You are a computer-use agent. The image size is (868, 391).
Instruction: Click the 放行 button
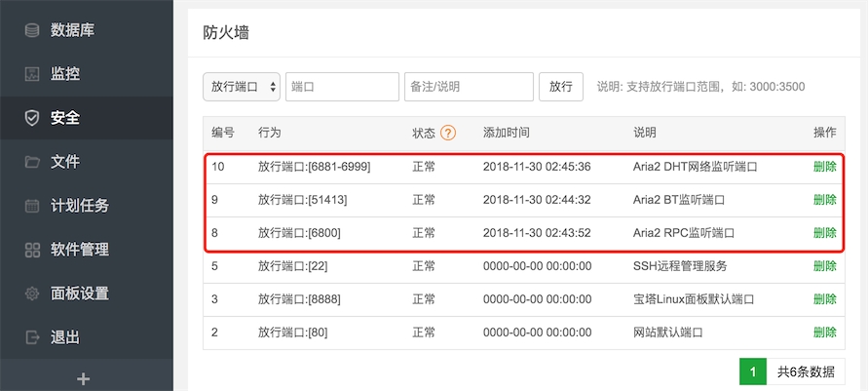pos(561,87)
